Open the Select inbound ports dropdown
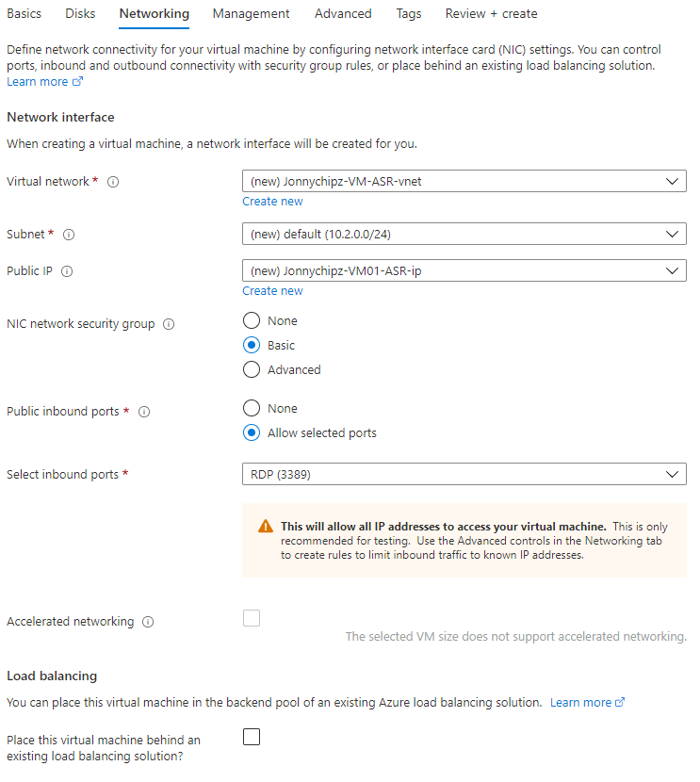 point(464,475)
